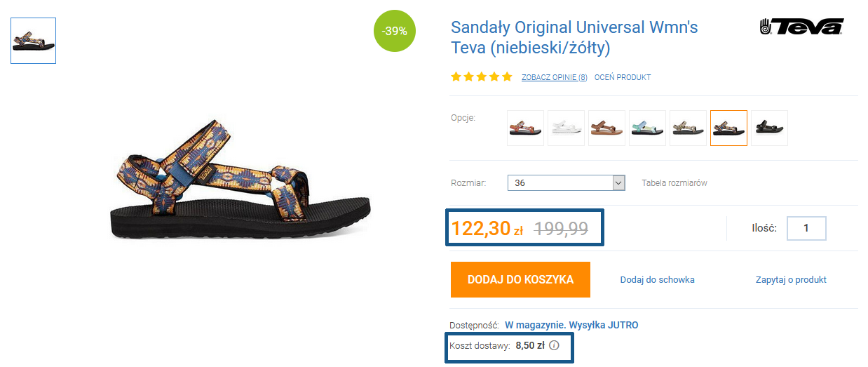Select the all-white sandal option
This screenshot has width=868, height=367.
(x=566, y=128)
